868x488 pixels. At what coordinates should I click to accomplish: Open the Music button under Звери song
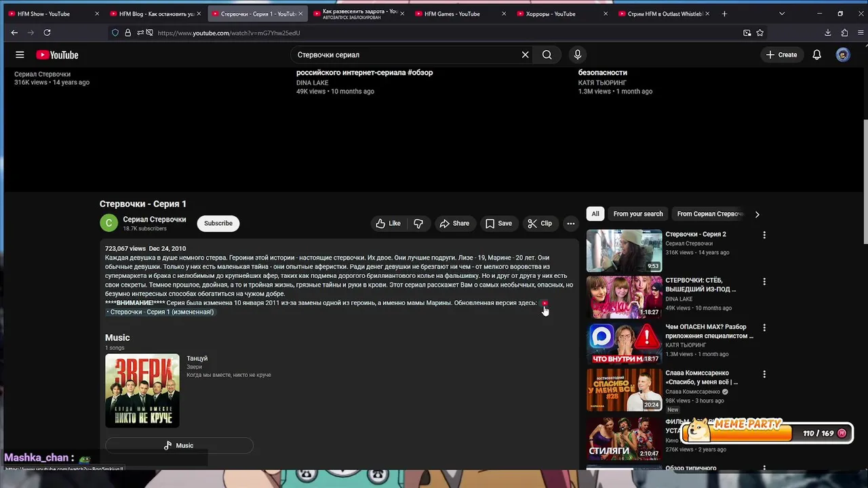click(x=179, y=445)
